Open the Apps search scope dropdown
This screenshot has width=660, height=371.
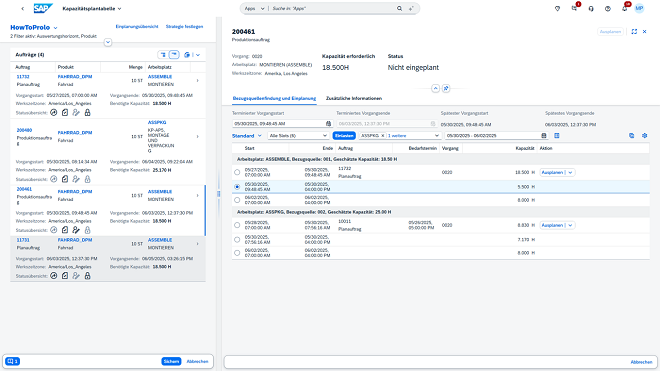click(255, 8)
